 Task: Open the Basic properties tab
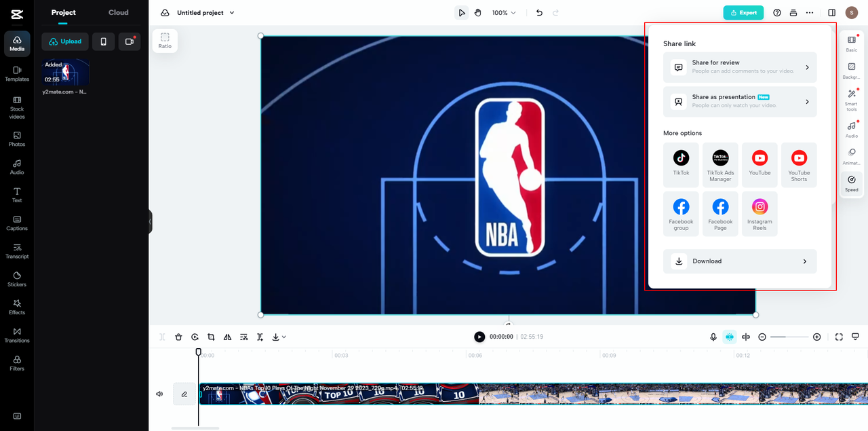coord(852,43)
